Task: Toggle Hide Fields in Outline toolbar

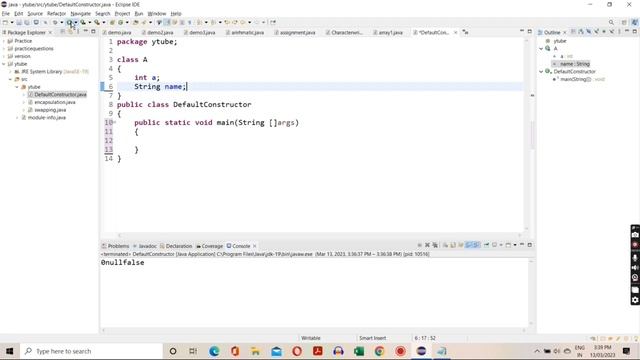Action: click(589, 32)
